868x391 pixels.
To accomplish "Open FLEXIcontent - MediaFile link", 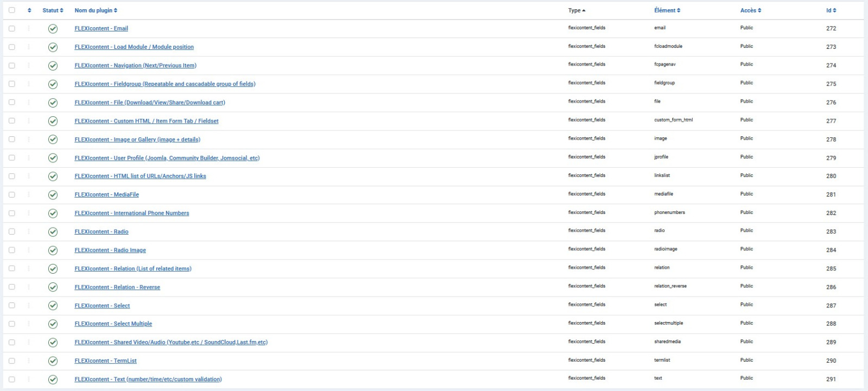I will [107, 194].
